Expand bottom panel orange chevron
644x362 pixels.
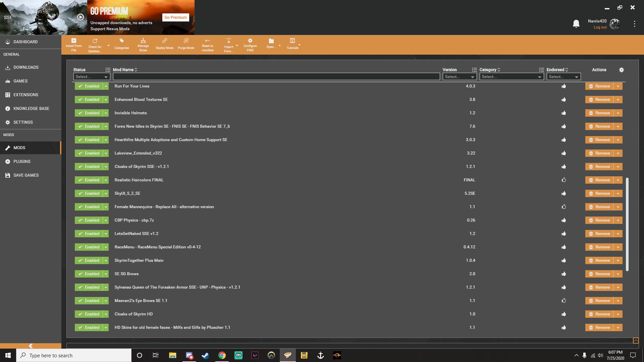point(636,341)
